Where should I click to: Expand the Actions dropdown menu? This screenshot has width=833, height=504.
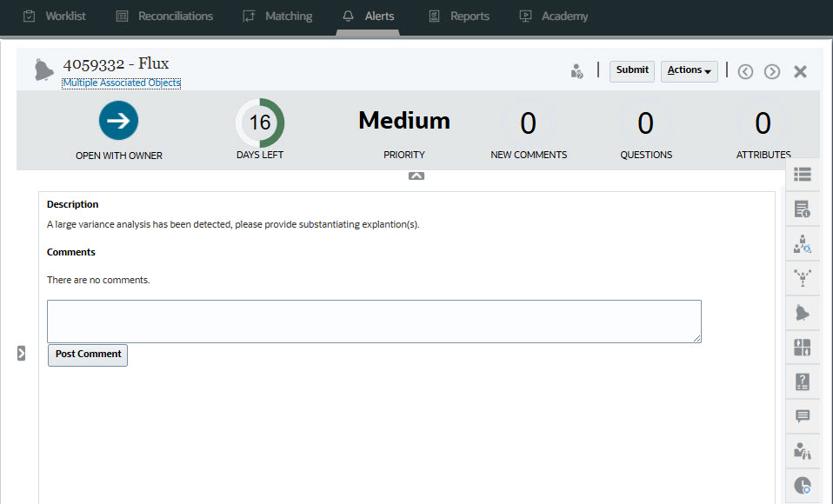(689, 71)
